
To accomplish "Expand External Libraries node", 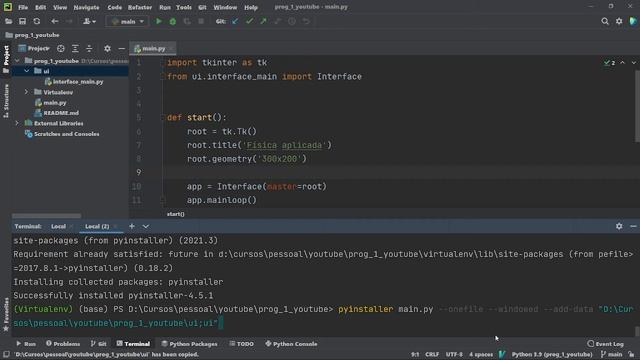I will tap(17, 123).
